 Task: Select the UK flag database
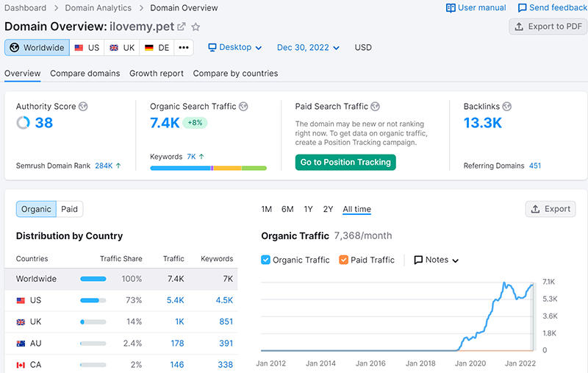tap(114, 48)
